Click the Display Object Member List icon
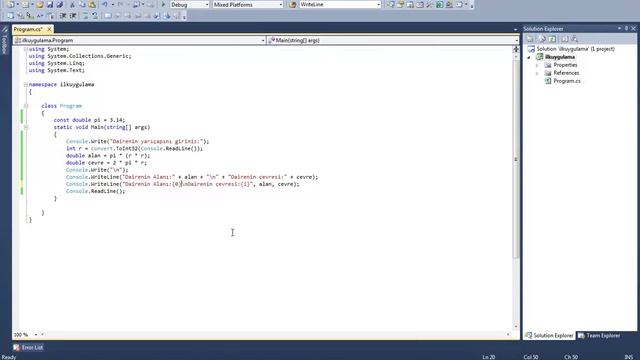Screen dimensions: 640x360 point(11,16)
